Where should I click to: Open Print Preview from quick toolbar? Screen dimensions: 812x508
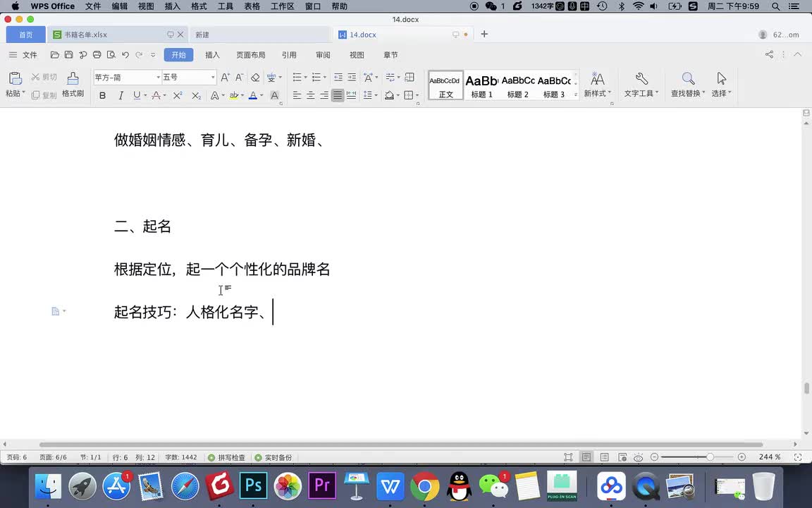[x=111, y=55]
